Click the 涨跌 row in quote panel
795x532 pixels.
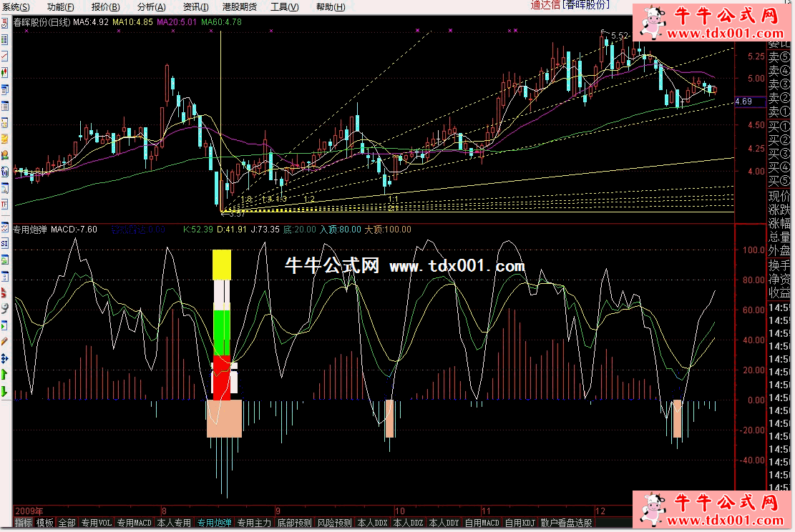779,210
